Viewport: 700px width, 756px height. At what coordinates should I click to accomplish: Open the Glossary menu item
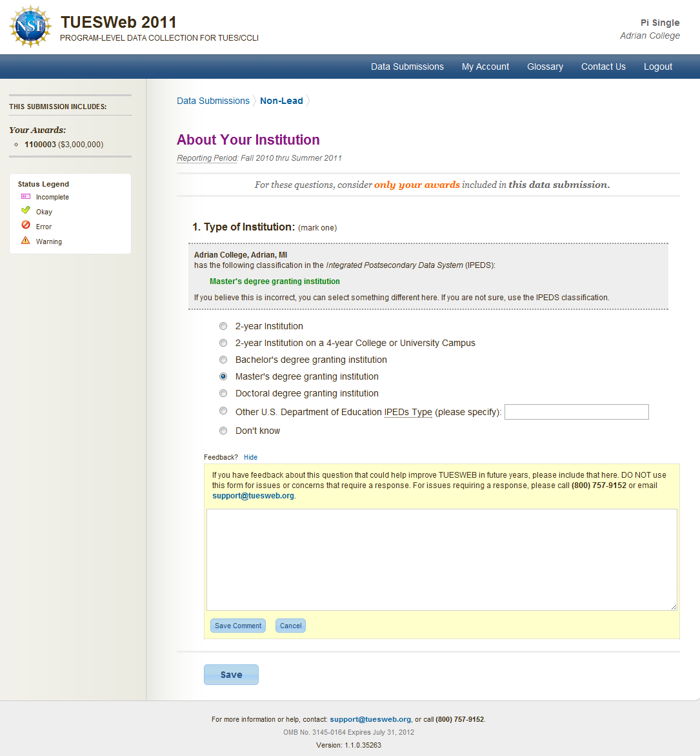tap(545, 66)
